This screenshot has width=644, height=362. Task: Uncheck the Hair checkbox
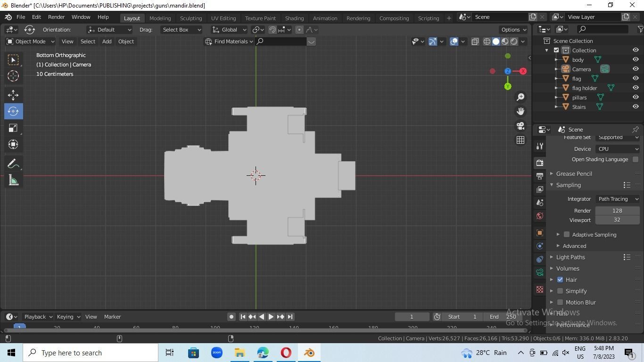(x=560, y=280)
